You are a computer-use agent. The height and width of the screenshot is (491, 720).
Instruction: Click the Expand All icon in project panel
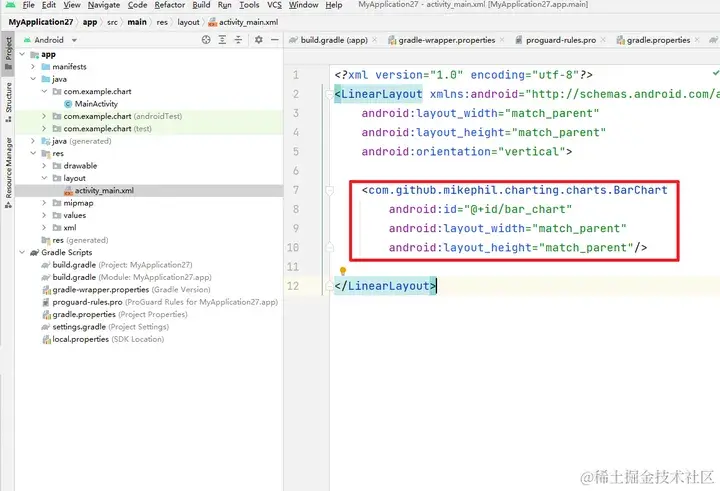click(x=222, y=40)
